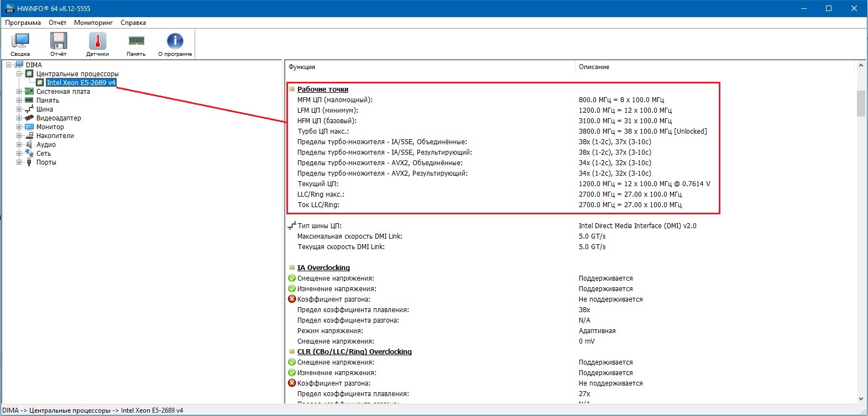The height and width of the screenshot is (416, 868).
Task: Open the Справка help menu
Action: [x=133, y=23]
